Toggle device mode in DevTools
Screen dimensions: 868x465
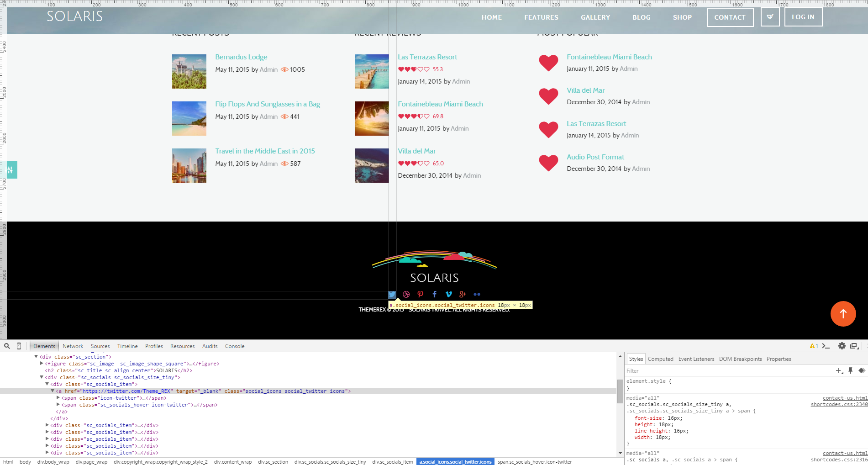coord(19,346)
